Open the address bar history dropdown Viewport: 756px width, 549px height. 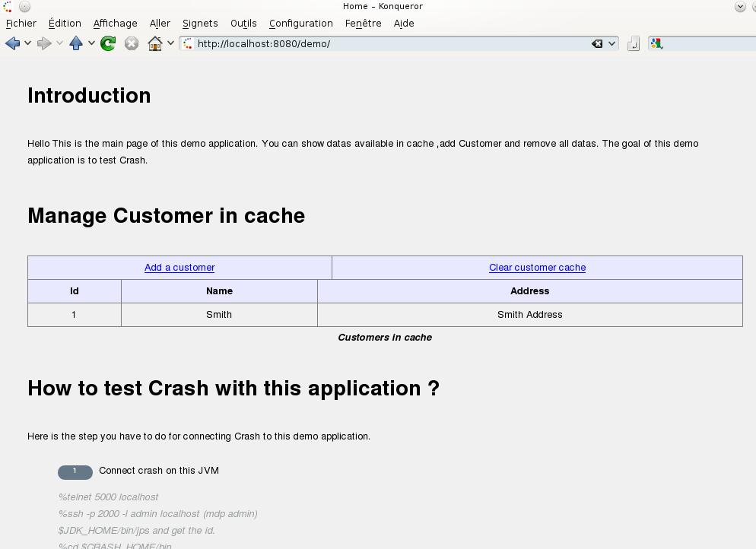611,44
